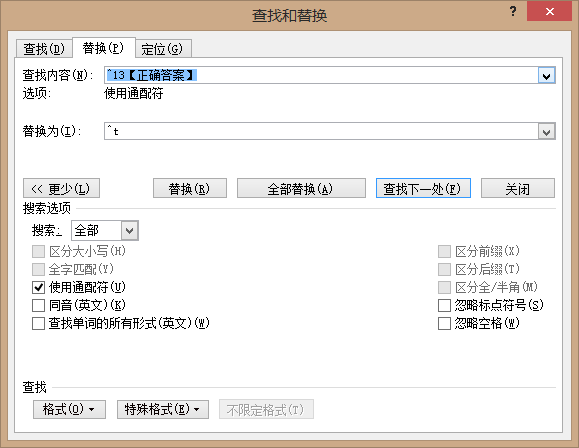Viewport: 579px width, 448px height.
Task: Click 查找下一处(F) button
Action: point(423,188)
